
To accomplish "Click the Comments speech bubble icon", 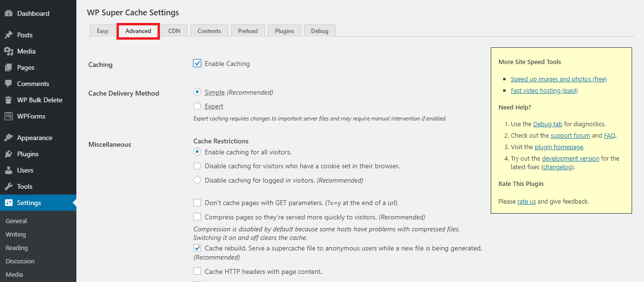I will coord(9,84).
